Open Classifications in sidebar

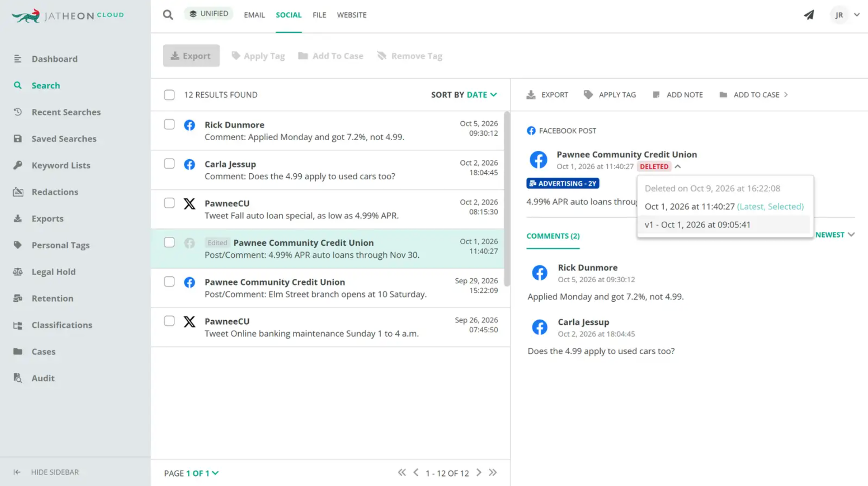62,325
